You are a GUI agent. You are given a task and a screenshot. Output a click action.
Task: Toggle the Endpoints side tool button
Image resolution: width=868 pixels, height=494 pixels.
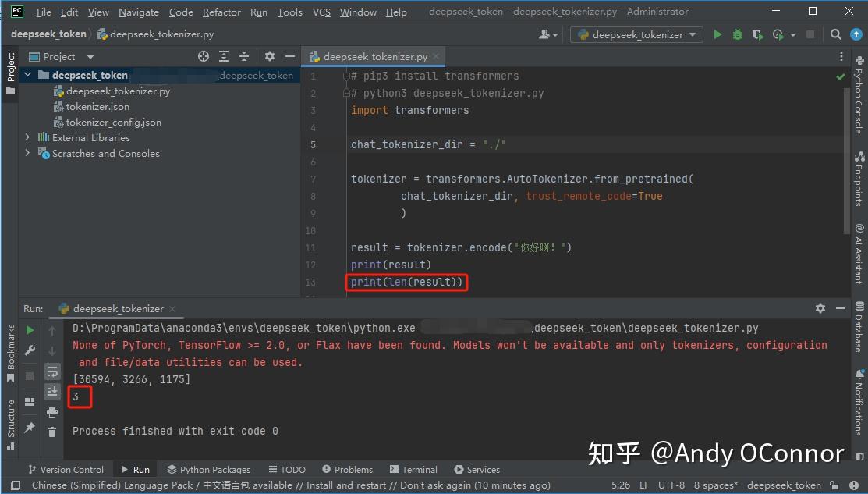coord(859,179)
